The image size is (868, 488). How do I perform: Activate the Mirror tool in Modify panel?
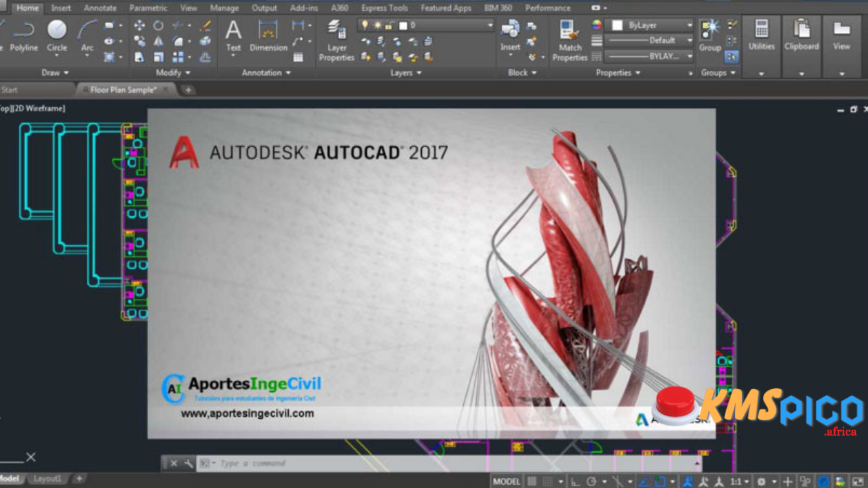[x=158, y=41]
